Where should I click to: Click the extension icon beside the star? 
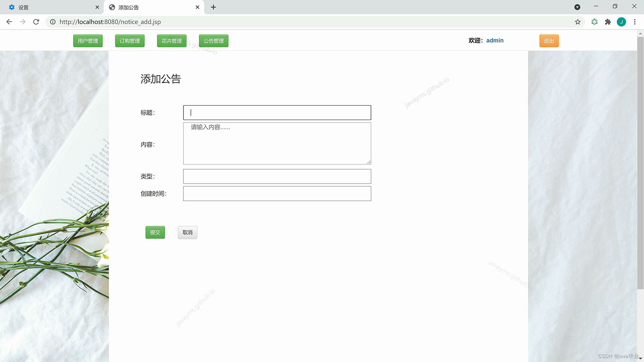click(x=594, y=22)
